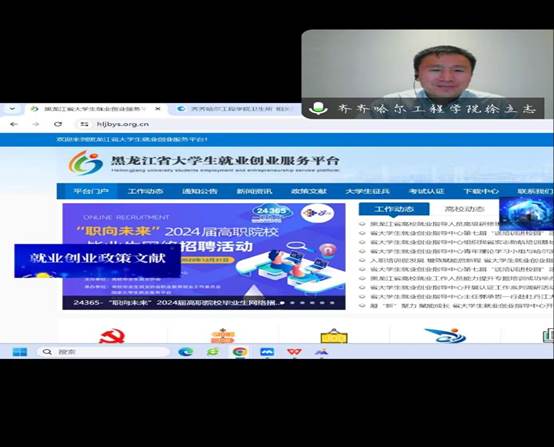This screenshot has width=554, height=447.
Task: Open the 通知公告 navigation item
Action: click(200, 191)
